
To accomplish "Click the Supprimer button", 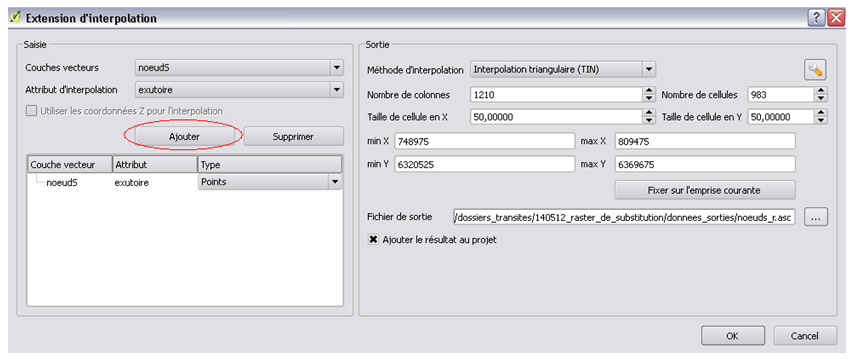I will [293, 137].
